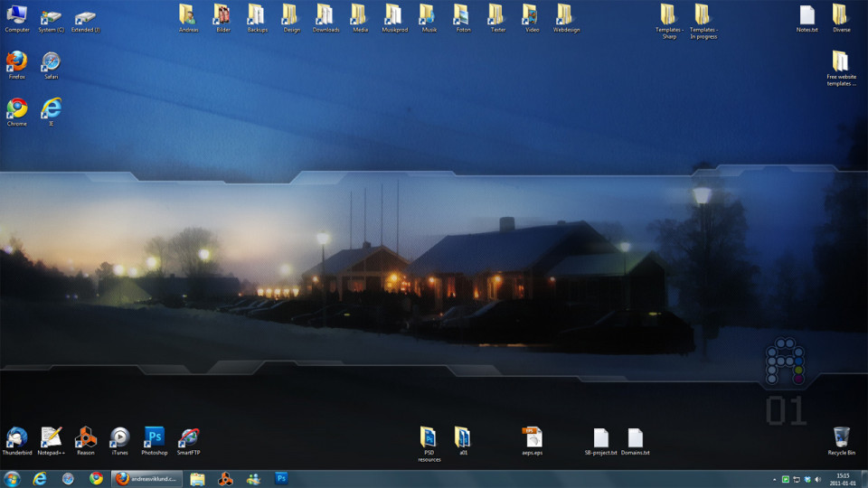
Task: Select the Notes.txt file
Action: (807, 18)
